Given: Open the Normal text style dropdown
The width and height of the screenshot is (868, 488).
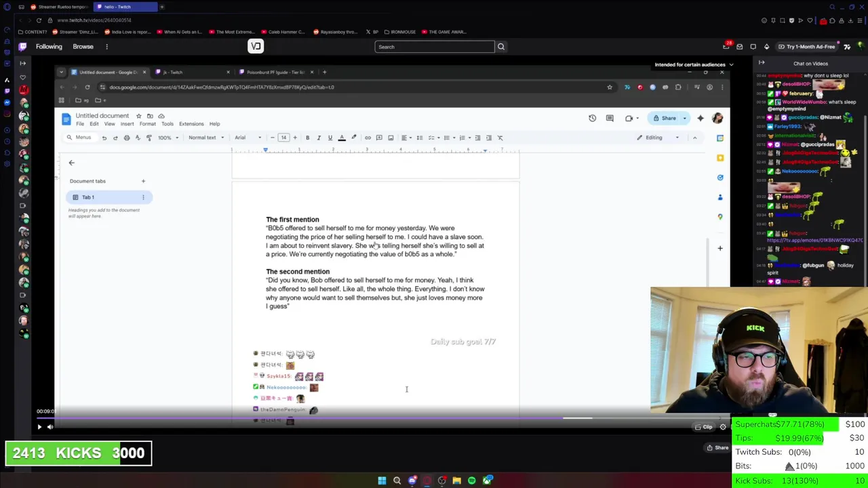Looking at the screenshot, I should pyautogui.click(x=206, y=138).
